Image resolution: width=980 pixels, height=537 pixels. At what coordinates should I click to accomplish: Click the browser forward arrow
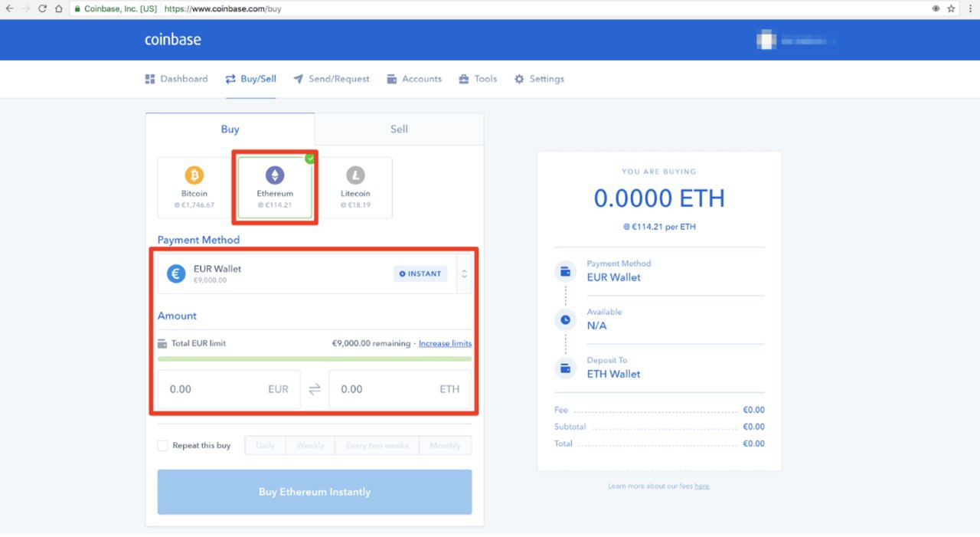click(25, 8)
